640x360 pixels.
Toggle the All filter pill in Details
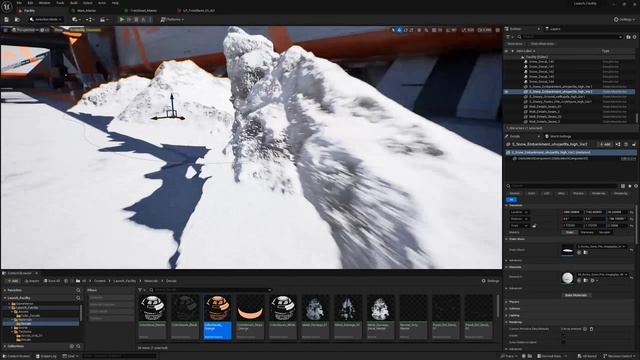(511, 200)
